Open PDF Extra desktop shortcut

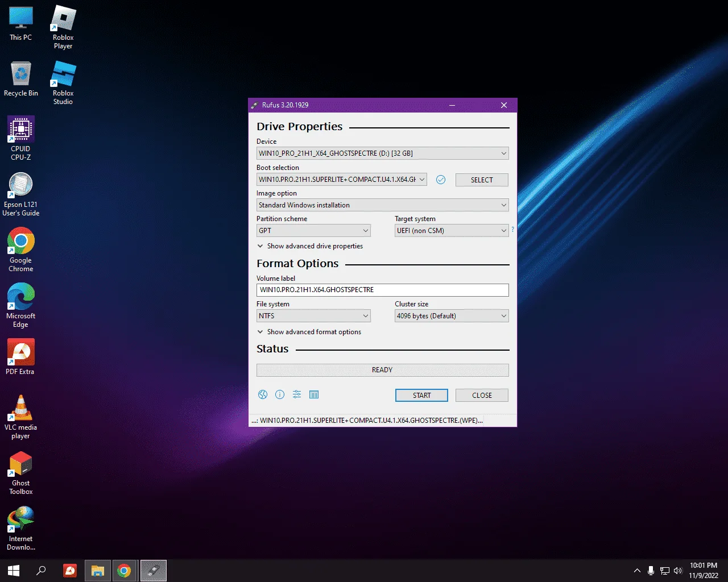[x=21, y=357]
